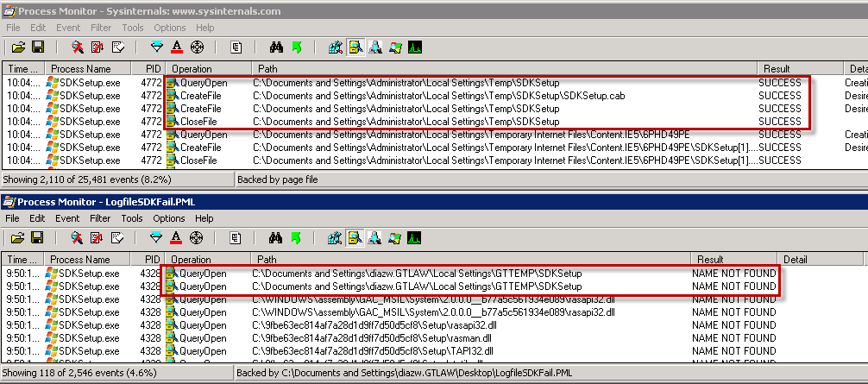
Task: Open Filter menu in upper window
Action: coord(101,28)
